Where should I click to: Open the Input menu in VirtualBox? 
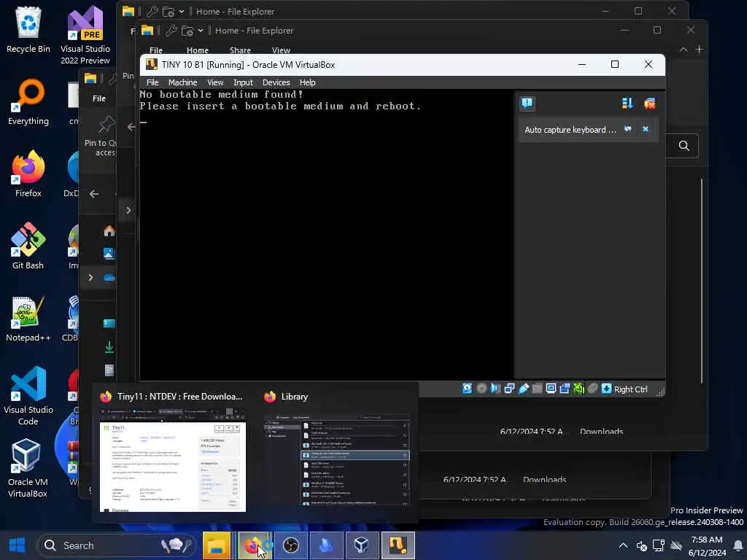(x=243, y=82)
